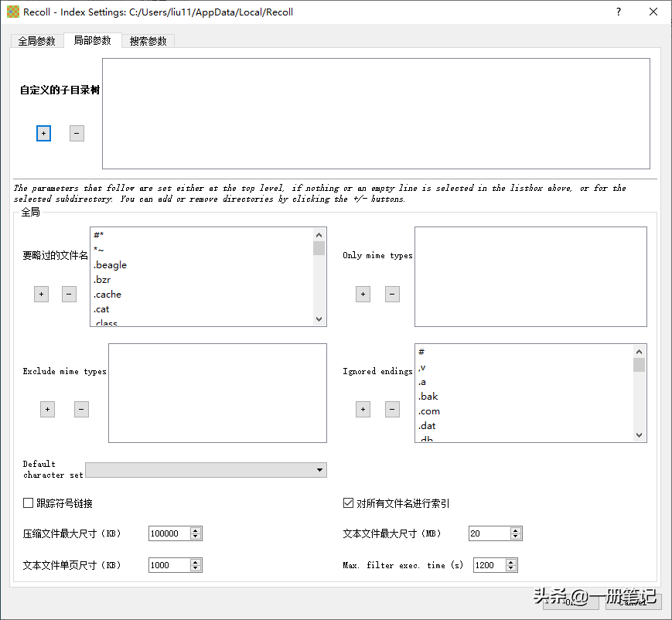The image size is (672, 620).
Task: Select .bzr in skipped names list
Action: [203, 279]
